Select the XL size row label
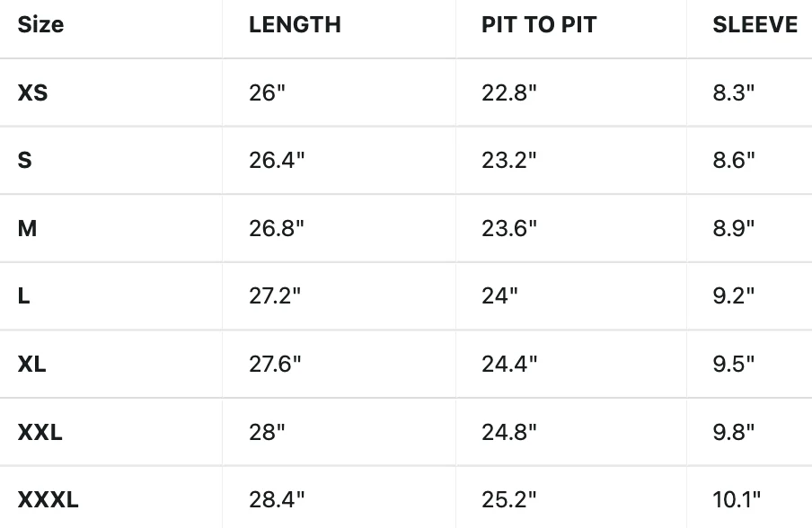Image resolution: width=812 pixels, height=528 pixels. [x=31, y=364]
